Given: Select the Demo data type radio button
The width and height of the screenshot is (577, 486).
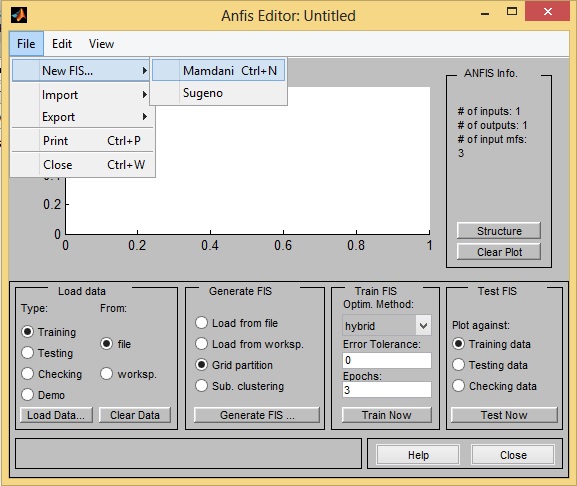Looking at the screenshot, I should click(x=28, y=395).
